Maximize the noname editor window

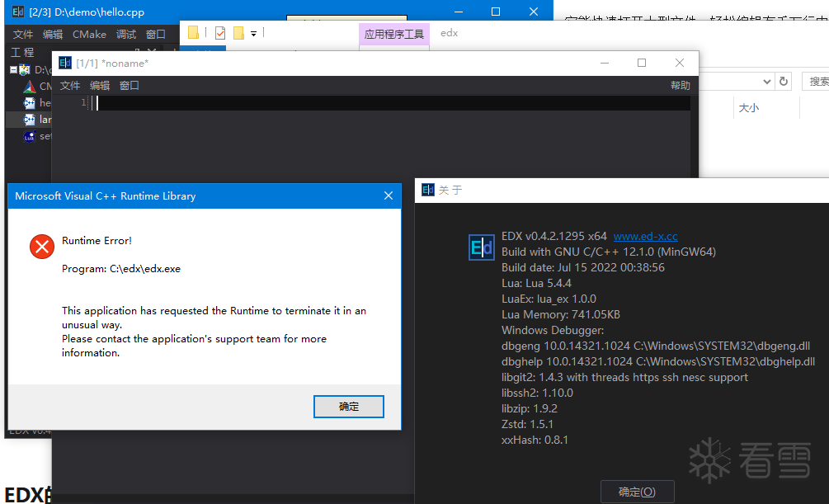tap(641, 63)
